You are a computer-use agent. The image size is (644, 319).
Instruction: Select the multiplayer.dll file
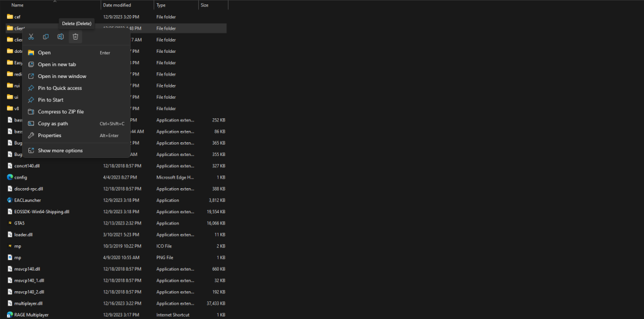coord(28,303)
